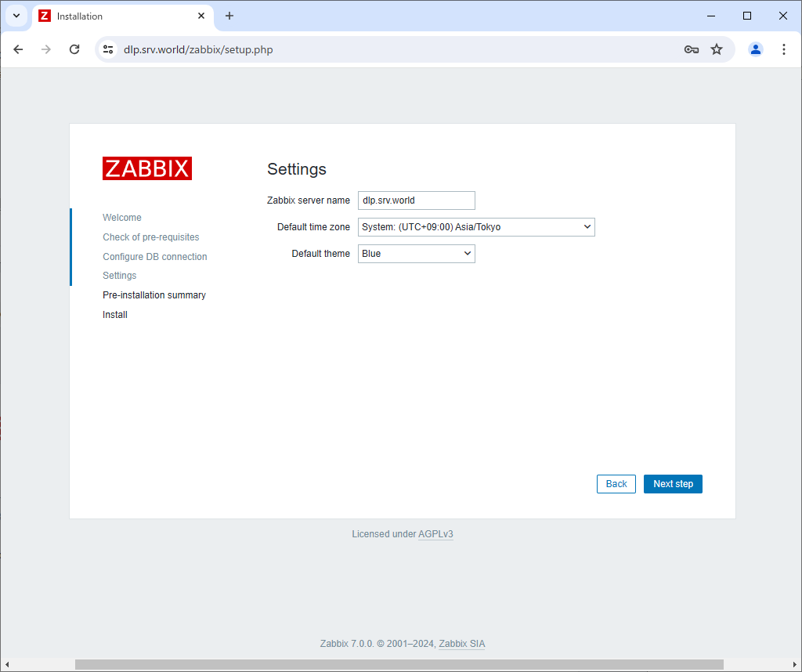
Task: Select the Installation browser tab
Action: click(x=123, y=16)
